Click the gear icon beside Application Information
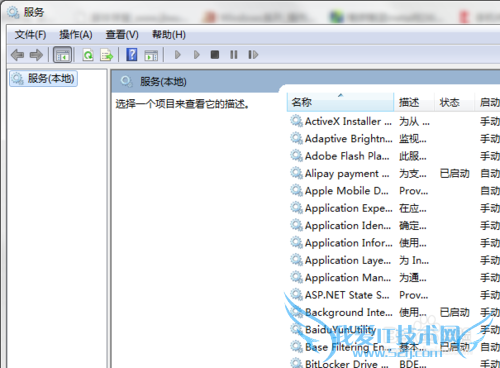The width and height of the screenshot is (500, 368). click(x=296, y=242)
